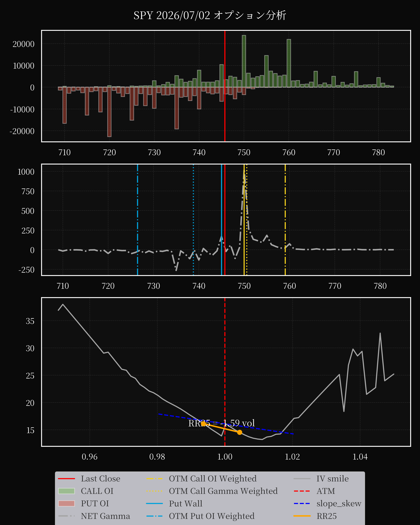Click the 'OTM Put OI Weighted' legend label

click(212, 516)
